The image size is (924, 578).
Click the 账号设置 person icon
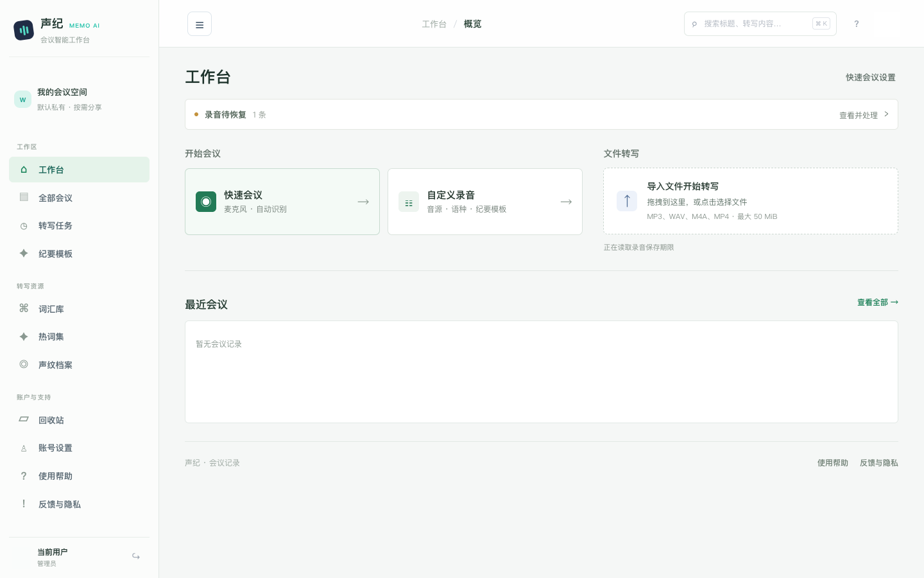coord(24,448)
